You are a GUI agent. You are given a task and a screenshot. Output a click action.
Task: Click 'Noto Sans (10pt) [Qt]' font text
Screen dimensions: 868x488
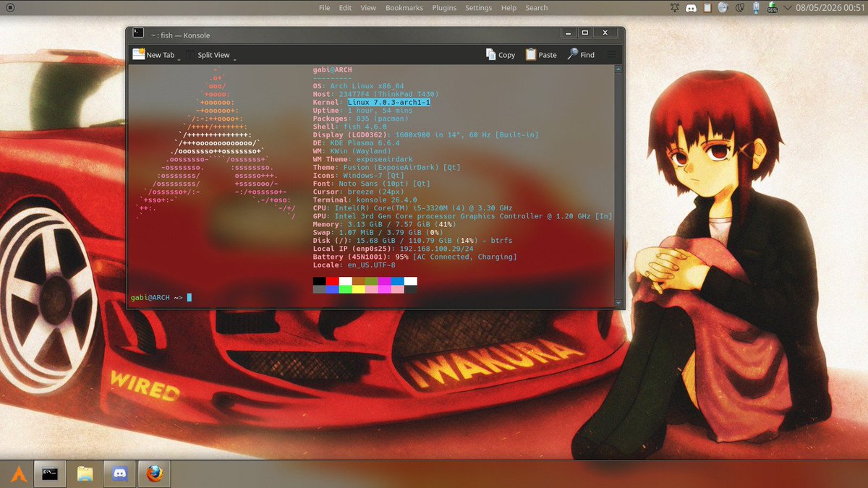384,184
